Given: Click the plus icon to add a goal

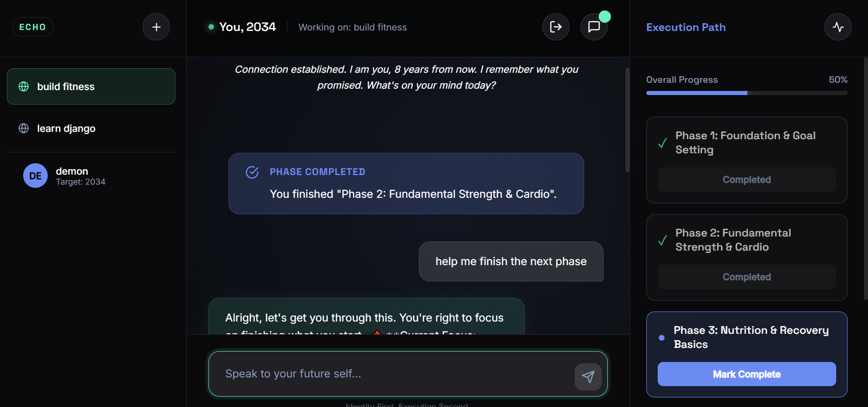Looking at the screenshot, I should coord(156,27).
